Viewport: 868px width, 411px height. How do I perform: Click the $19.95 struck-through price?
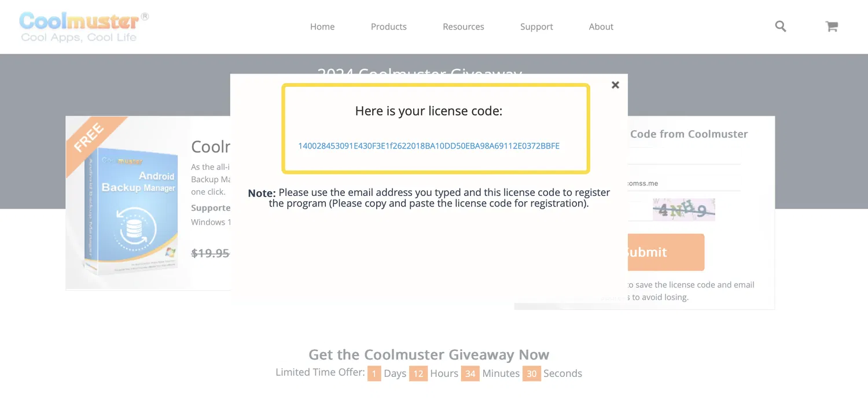(x=211, y=253)
